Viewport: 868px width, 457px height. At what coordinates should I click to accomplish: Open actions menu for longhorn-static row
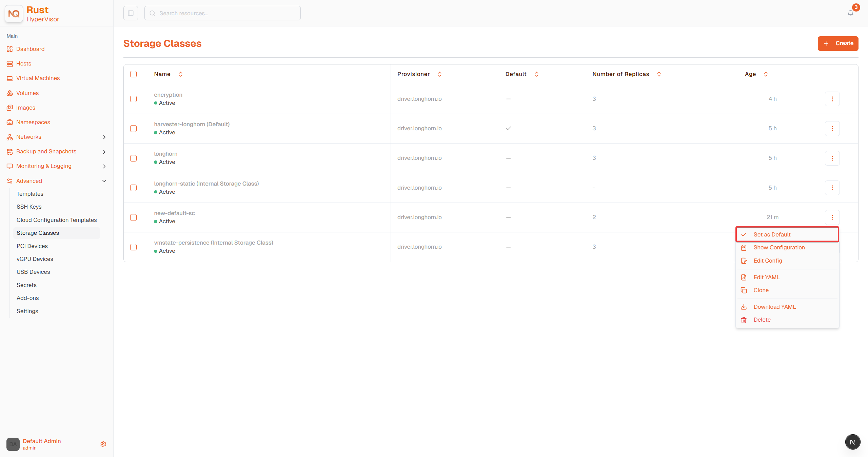click(x=832, y=188)
